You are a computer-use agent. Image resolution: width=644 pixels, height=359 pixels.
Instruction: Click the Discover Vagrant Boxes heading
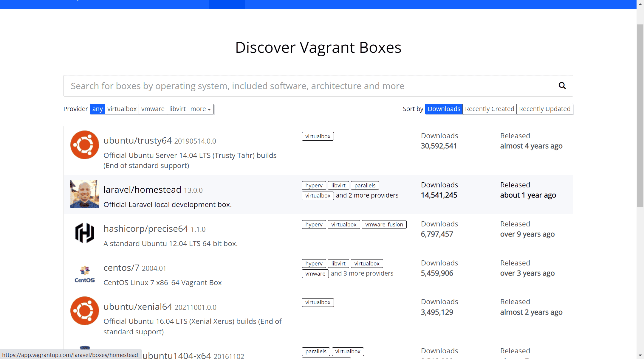318,47
